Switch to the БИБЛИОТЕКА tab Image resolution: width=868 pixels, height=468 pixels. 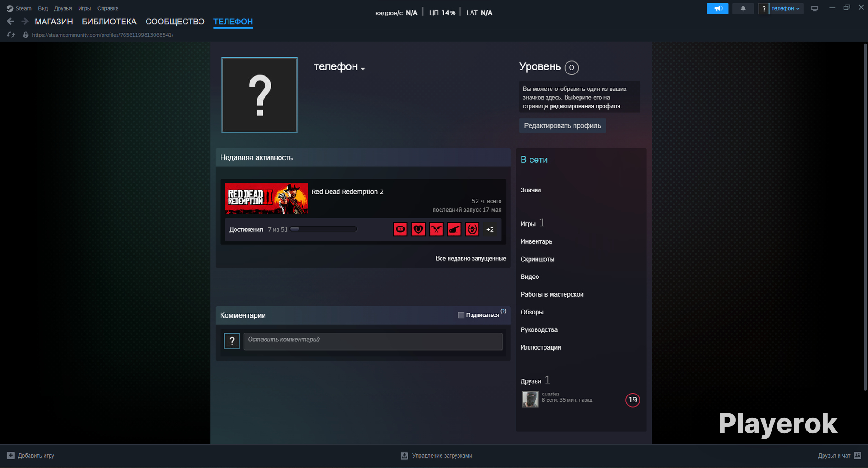click(109, 22)
